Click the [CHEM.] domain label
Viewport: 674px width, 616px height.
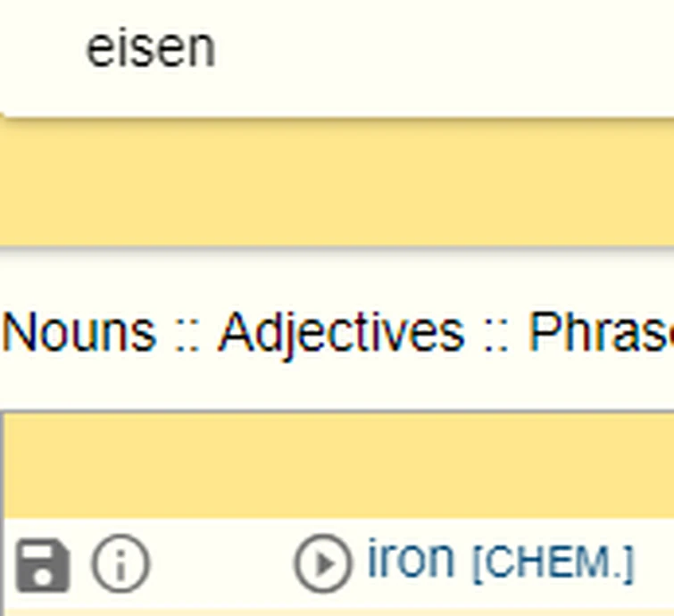pyautogui.click(x=553, y=563)
